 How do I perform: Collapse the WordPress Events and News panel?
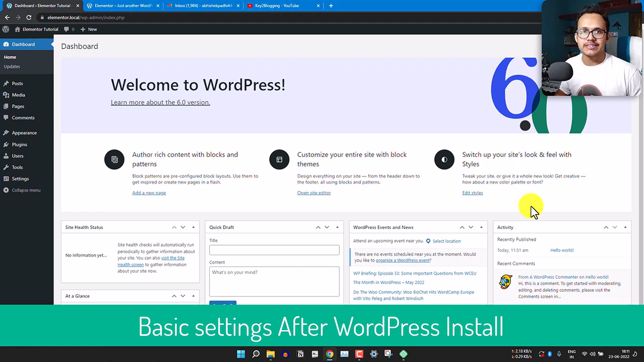pos(481,227)
